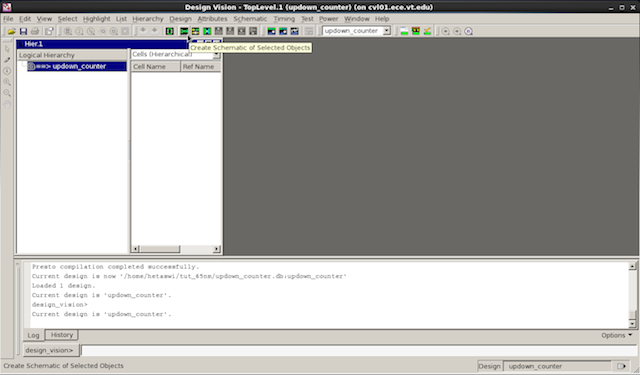Click the green icon with blue X shape
Screen dimensions: 640x375
tap(207, 31)
